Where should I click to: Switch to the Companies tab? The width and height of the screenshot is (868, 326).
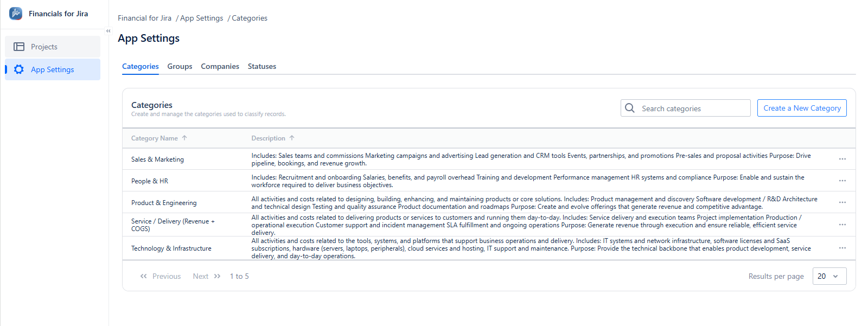point(220,66)
